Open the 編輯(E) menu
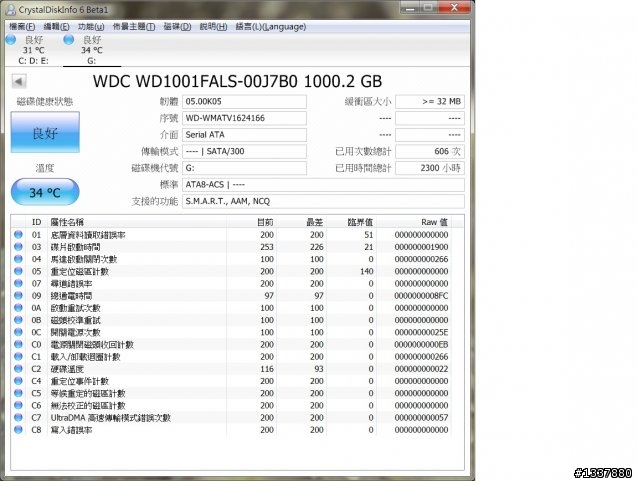This screenshot has width=638, height=481. point(56,27)
